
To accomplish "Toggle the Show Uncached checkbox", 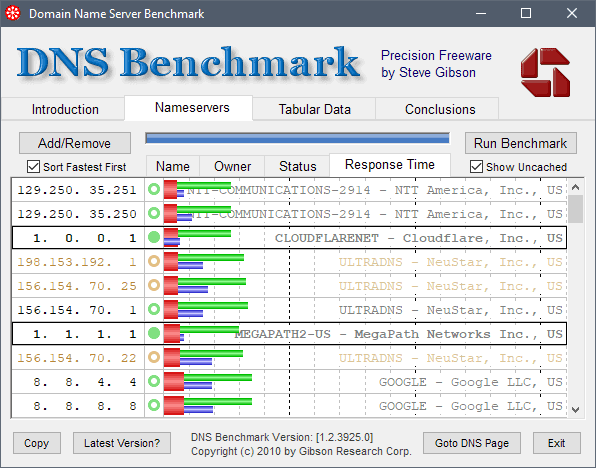I will [476, 167].
